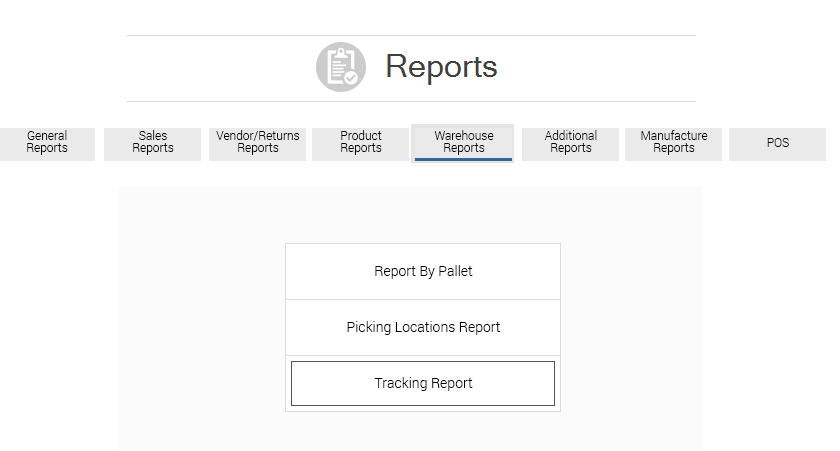Switch to the Sales Reports tab
Viewport: 840px width, 451px height.
(153, 143)
